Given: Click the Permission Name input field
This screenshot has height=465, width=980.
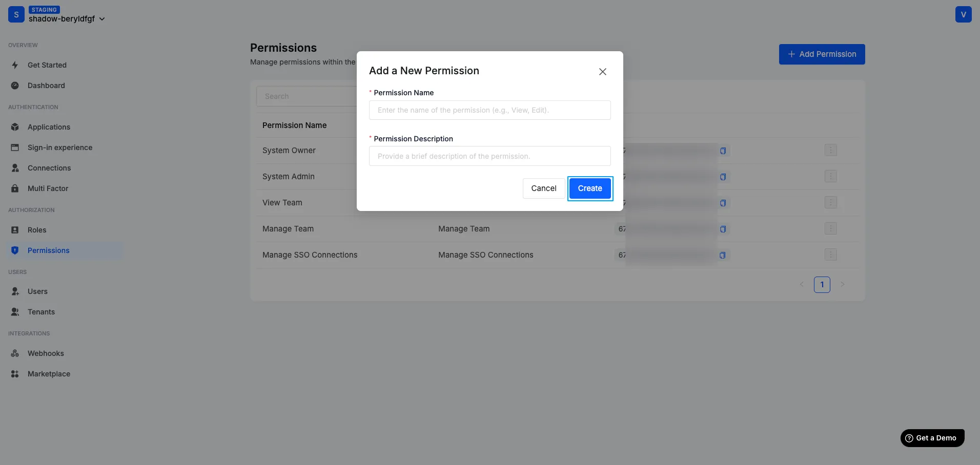Looking at the screenshot, I should (489, 110).
